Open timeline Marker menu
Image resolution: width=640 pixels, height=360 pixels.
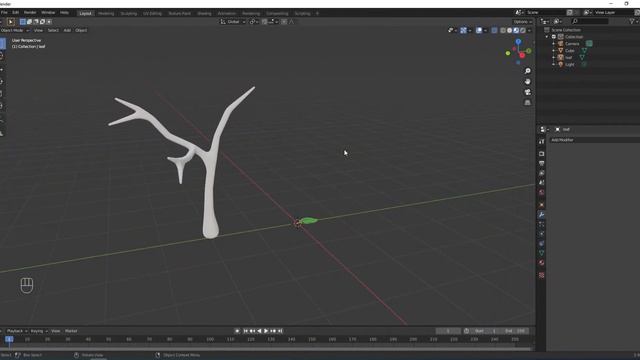[x=71, y=331]
